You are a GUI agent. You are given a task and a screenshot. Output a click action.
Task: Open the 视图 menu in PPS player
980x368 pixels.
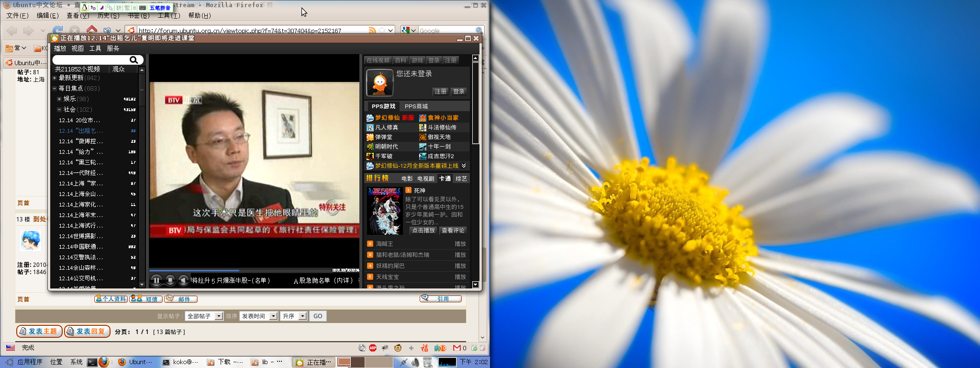click(x=78, y=48)
